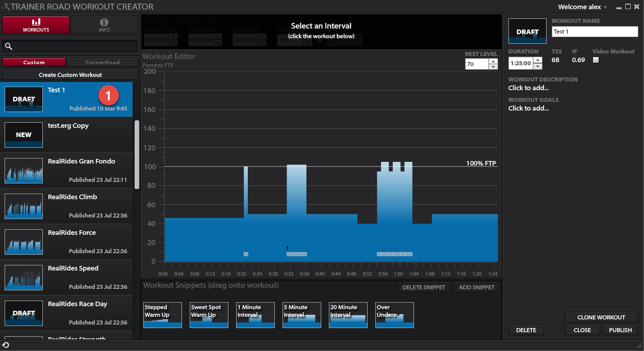Click the interval marker bar at 0:32–0:36
This screenshot has width=644, height=351.
pos(297,254)
